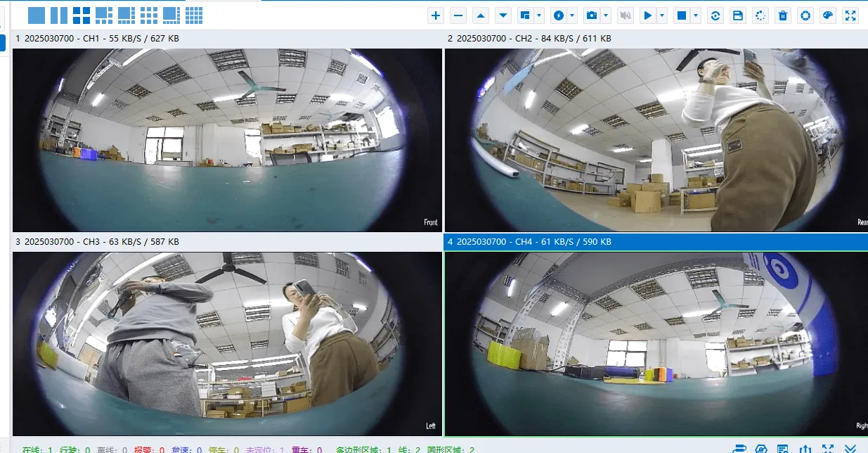This screenshot has height=453, width=868.
Task: Click the trash delete icon
Action: (783, 15)
